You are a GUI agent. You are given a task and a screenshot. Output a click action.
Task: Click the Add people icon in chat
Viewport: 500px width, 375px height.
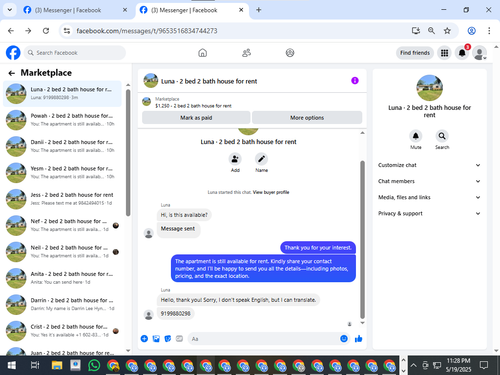(x=235, y=159)
